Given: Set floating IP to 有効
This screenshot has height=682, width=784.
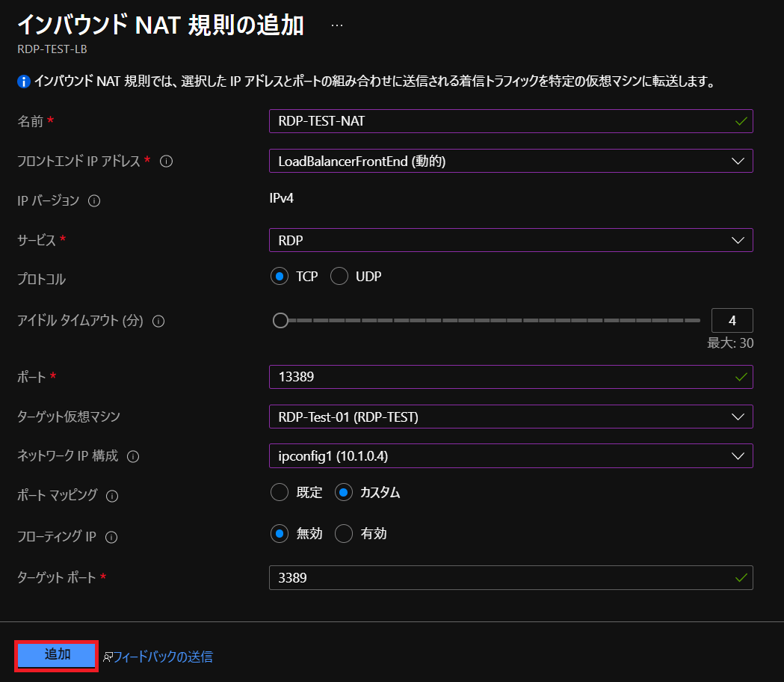Looking at the screenshot, I should pyautogui.click(x=344, y=533).
